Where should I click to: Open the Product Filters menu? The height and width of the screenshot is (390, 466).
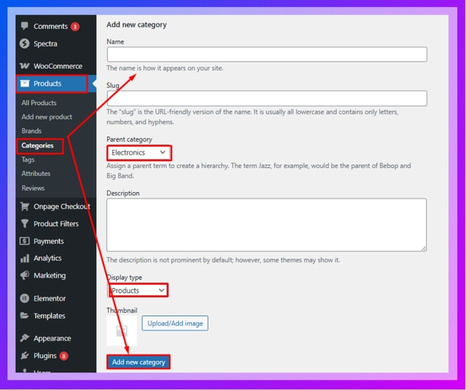tap(56, 224)
